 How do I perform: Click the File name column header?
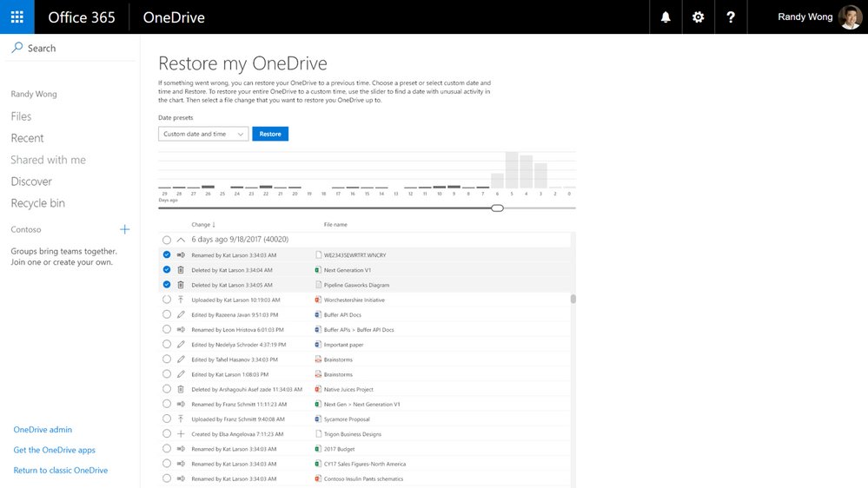tap(335, 225)
